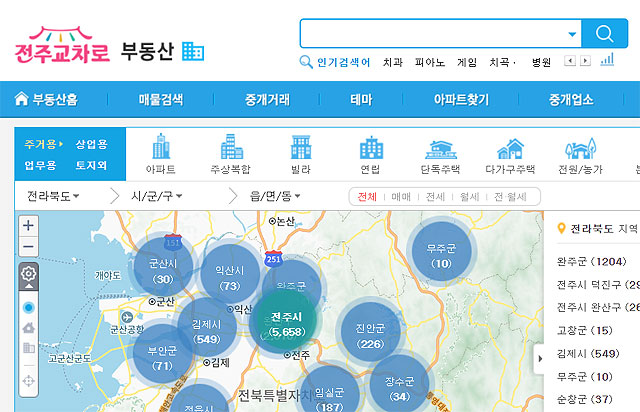Open the search ranking bar chart icon

coord(607,60)
